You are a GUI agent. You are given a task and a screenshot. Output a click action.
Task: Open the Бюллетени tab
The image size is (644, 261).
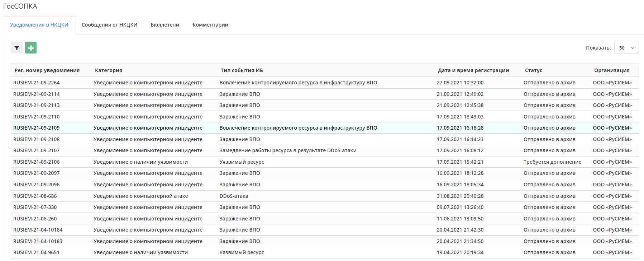[165, 25]
